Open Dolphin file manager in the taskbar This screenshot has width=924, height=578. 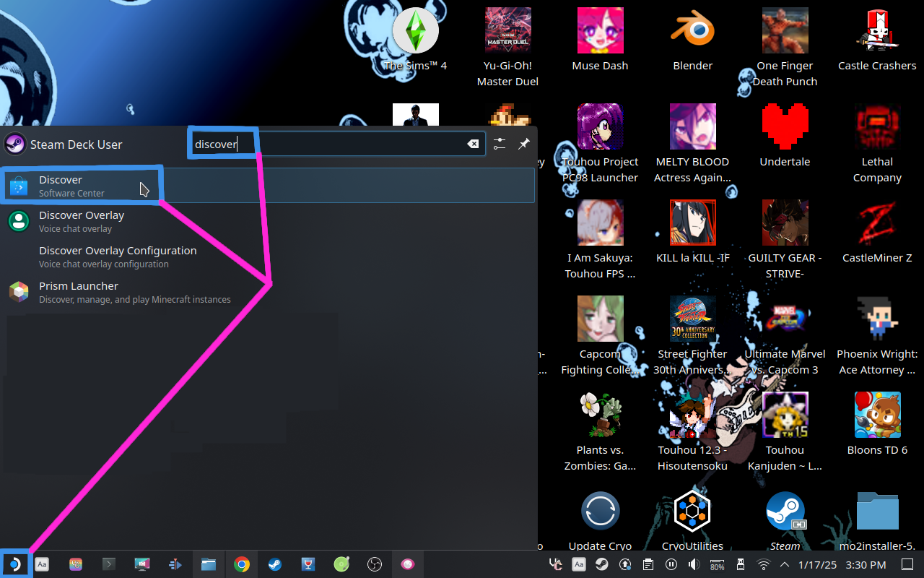coord(209,564)
